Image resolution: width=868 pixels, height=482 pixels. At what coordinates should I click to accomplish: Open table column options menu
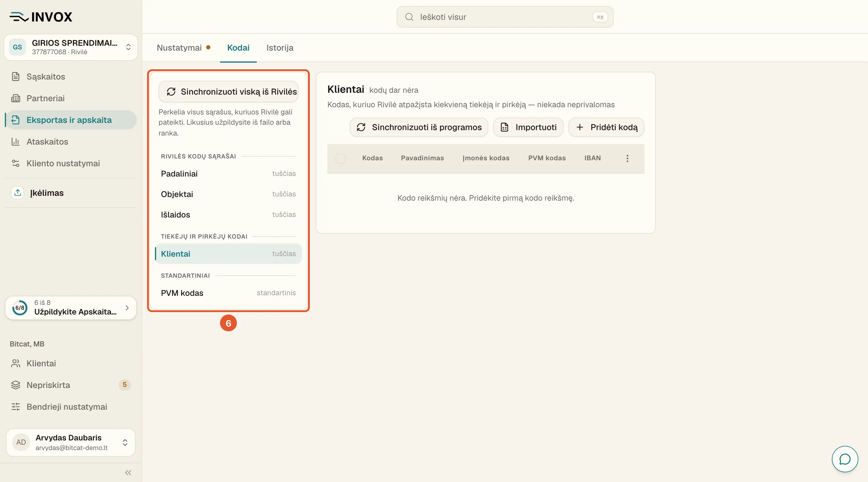pyautogui.click(x=627, y=158)
